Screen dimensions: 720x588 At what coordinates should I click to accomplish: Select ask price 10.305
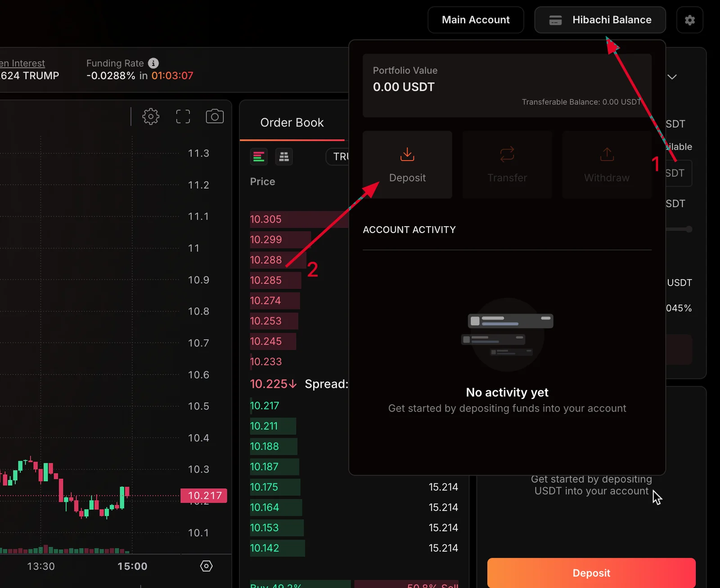coord(265,219)
